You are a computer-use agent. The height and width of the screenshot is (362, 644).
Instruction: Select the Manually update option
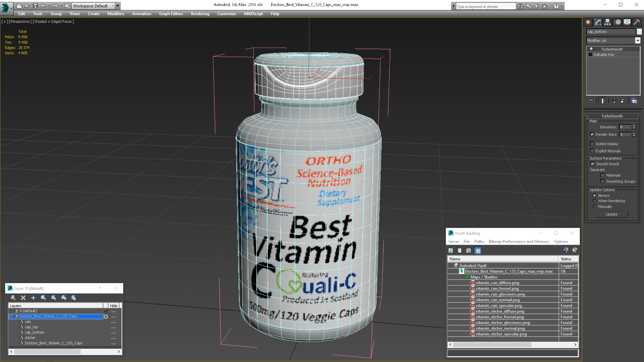[594, 206]
